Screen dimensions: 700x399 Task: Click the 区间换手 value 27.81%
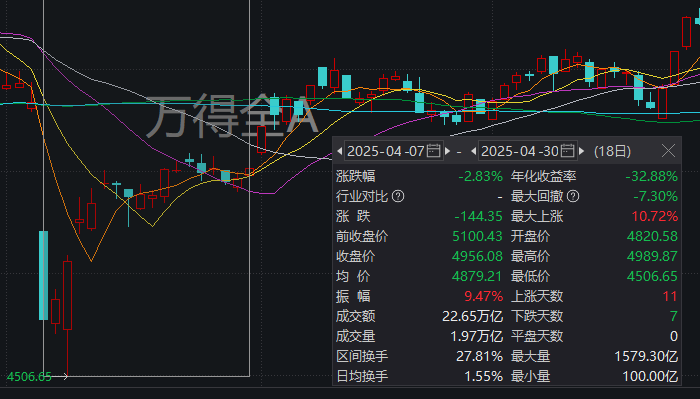click(x=479, y=356)
